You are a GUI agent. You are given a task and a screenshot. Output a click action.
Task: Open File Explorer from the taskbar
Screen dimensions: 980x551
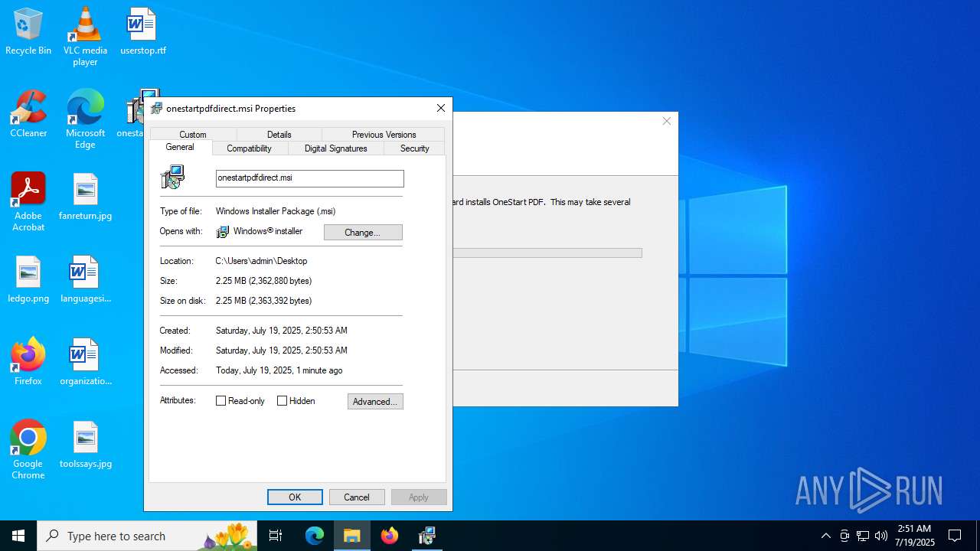(x=351, y=536)
